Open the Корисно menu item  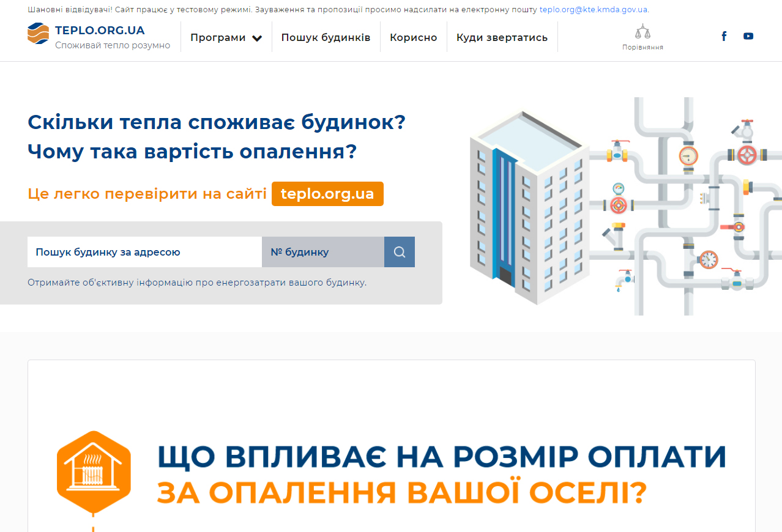click(x=414, y=37)
